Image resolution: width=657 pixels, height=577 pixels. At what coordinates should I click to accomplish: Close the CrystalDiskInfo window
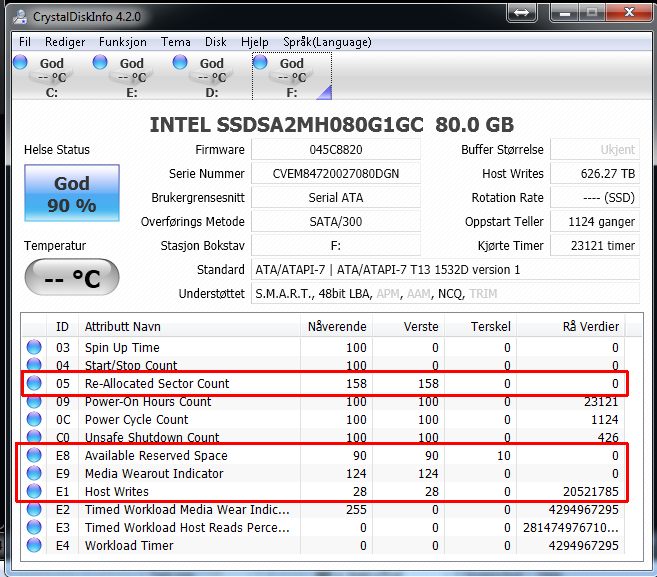tap(629, 12)
